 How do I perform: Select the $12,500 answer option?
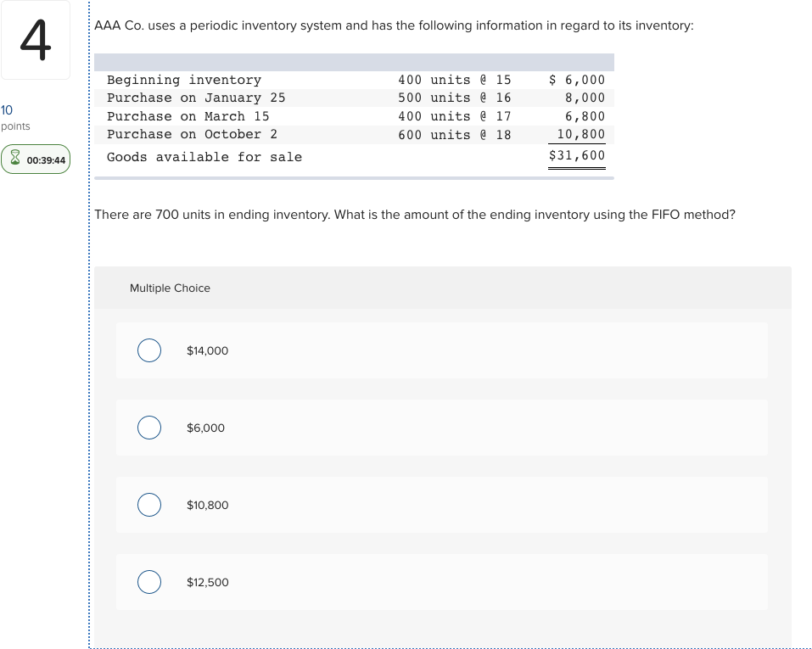pyautogui.click(x=149, y=582)
